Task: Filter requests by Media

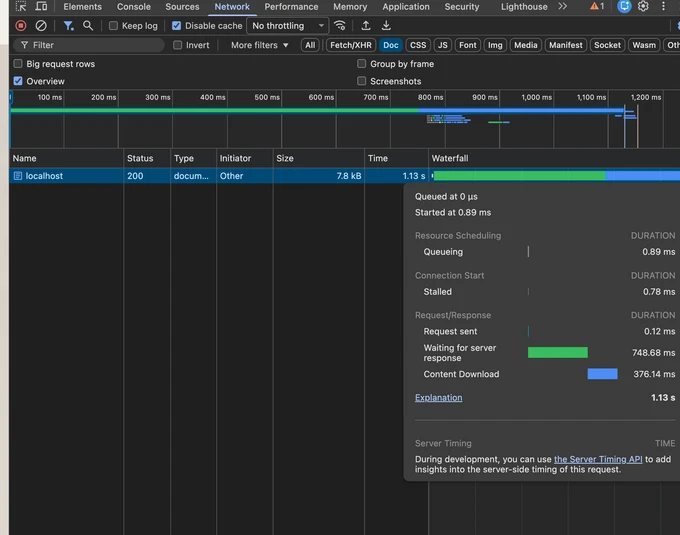Action: [526, 45]
